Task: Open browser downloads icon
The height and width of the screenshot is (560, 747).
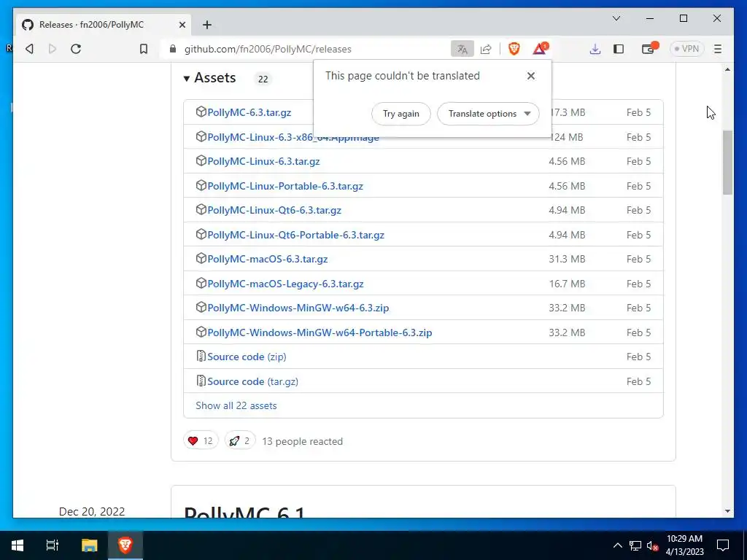Action: point(595,49)
